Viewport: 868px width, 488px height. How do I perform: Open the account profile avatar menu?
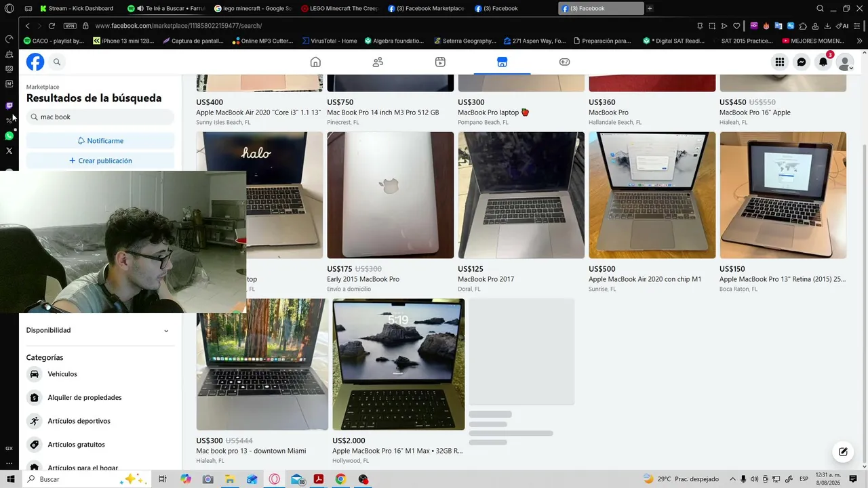point(845,62)
